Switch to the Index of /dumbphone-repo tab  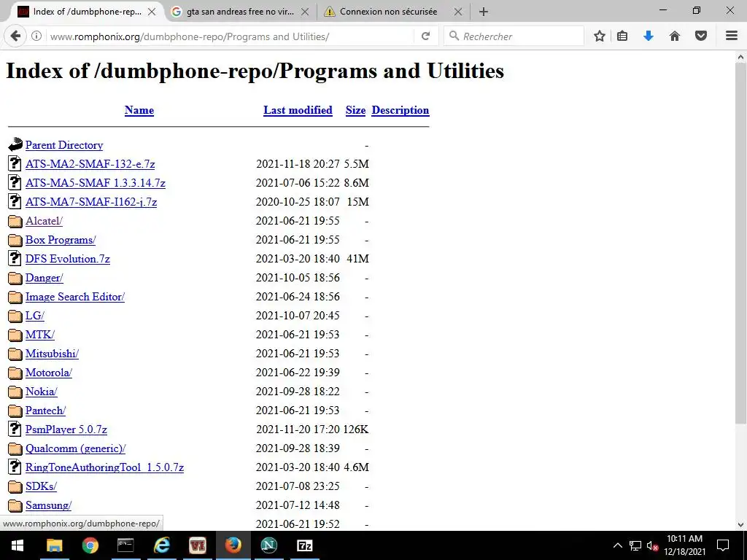coord(87,12)
